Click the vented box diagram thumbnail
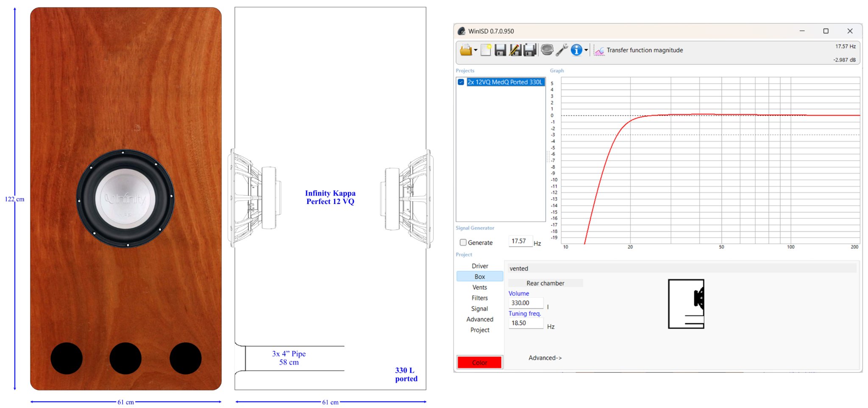The width and height of the screenshot is (868, 408). (x=686, y=304)
